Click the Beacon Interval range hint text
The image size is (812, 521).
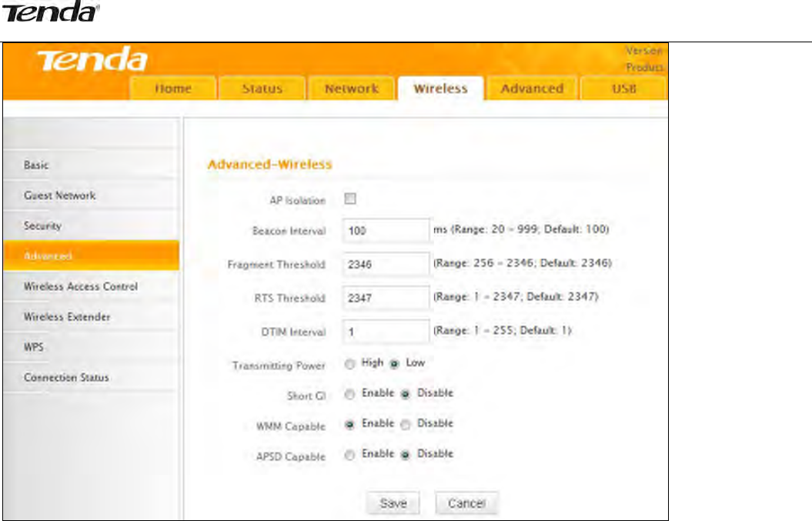521,229
